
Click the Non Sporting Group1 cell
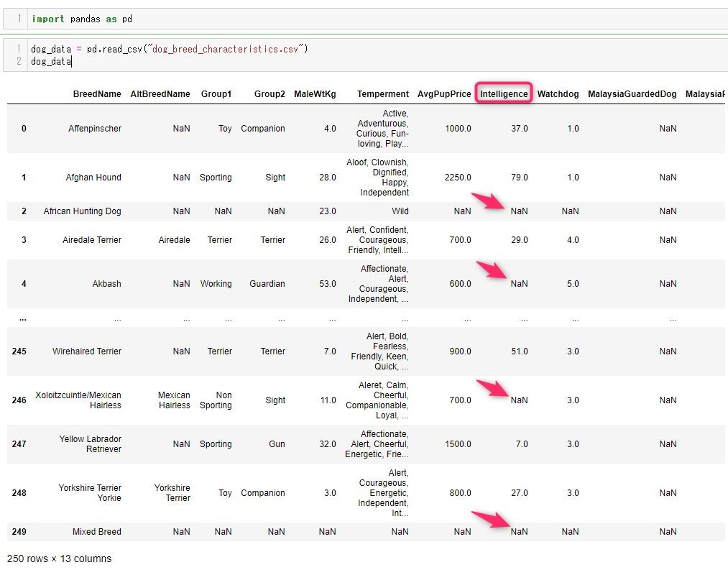[x=216, y=400]
